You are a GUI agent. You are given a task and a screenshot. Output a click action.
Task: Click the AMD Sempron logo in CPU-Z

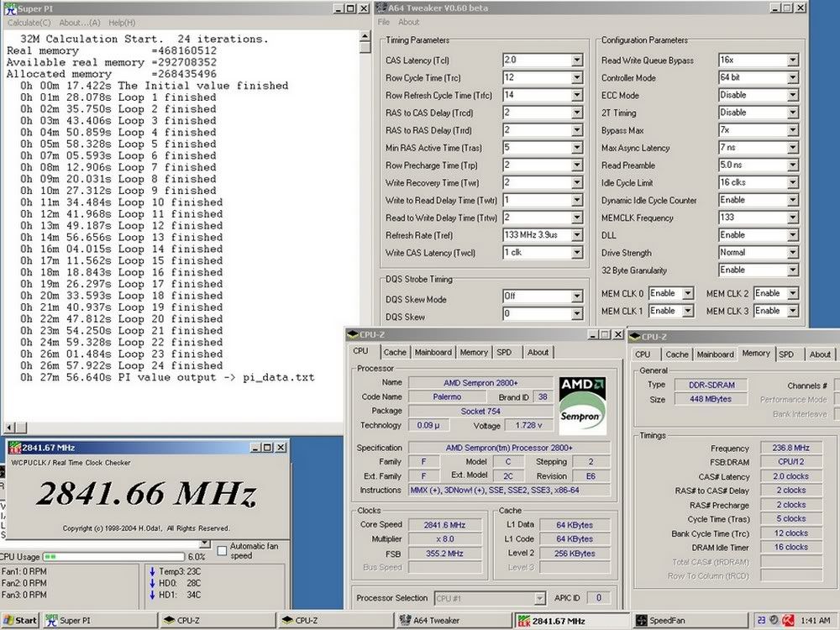tap(582, 406)
